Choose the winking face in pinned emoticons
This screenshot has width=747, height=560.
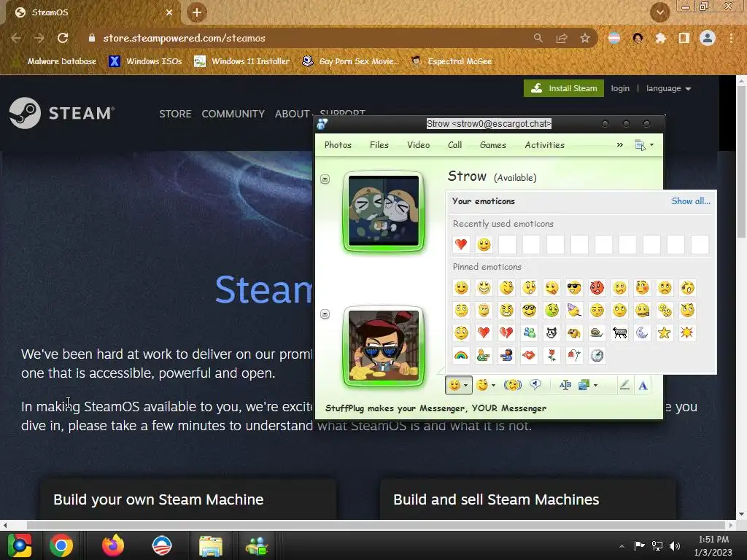(506, 287)
